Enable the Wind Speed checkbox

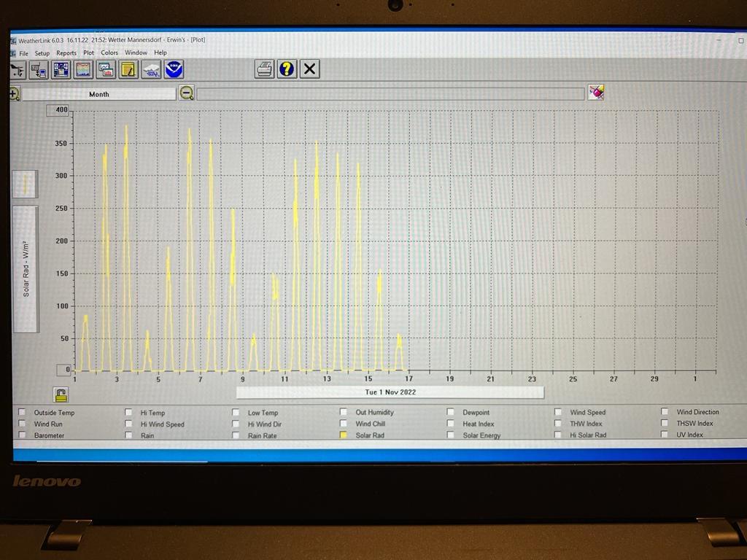558,412
